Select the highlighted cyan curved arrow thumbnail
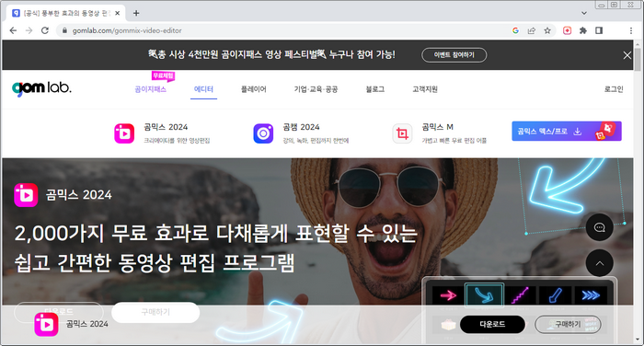Viewport: 644px width, 346px height. (484, 295)
